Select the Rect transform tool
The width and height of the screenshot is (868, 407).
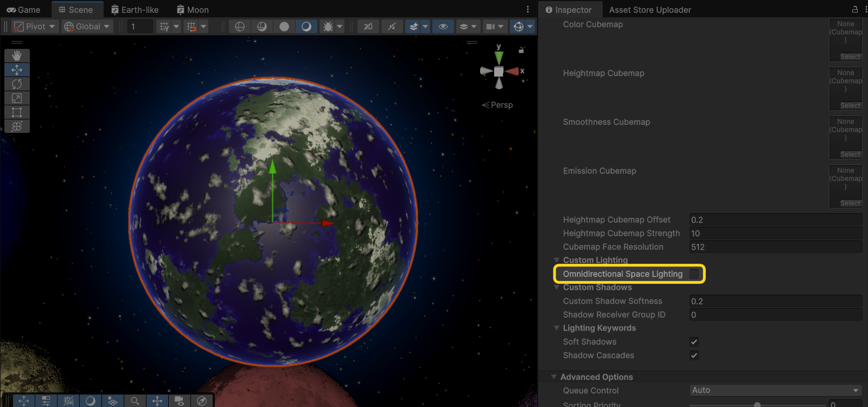[17, 112]
